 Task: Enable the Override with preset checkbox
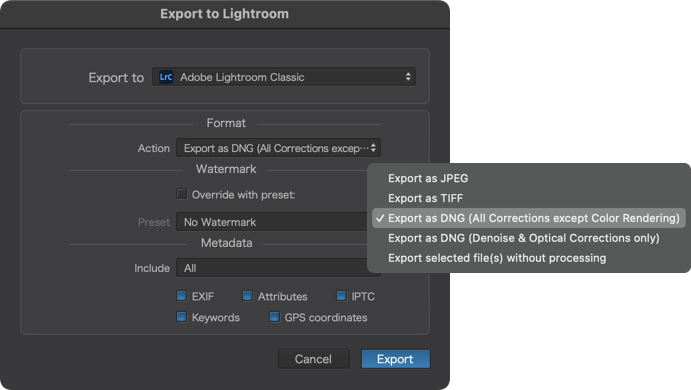tap(182, 194)
